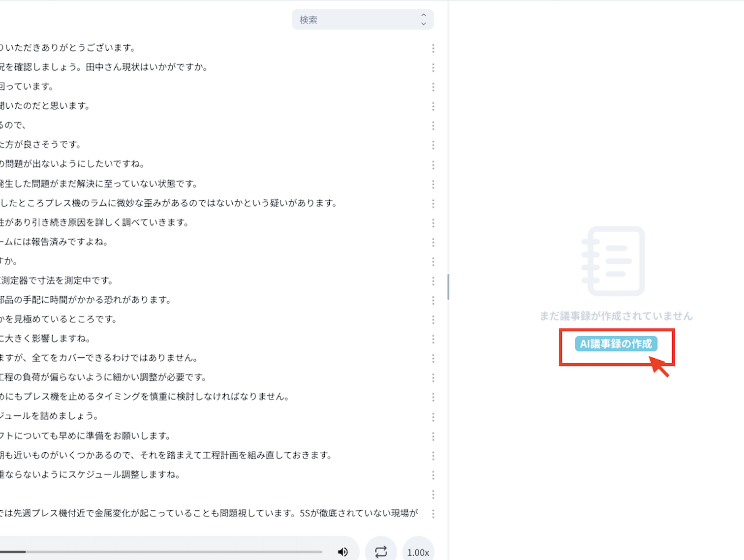Viewport: 744px width, 560px height.
Task: Open menu for 部品の手配に時間がかかる line
Action: [433, 300]
